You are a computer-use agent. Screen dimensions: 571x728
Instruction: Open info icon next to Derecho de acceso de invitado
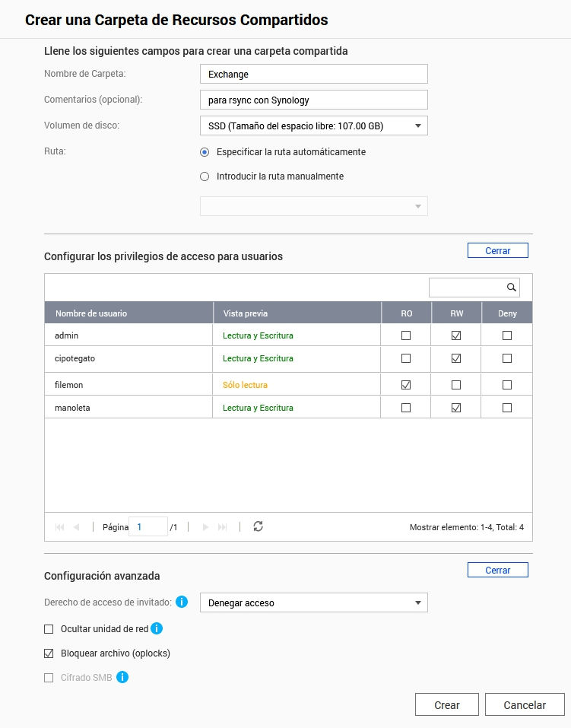pyautogui.click(x=182, y=602)
